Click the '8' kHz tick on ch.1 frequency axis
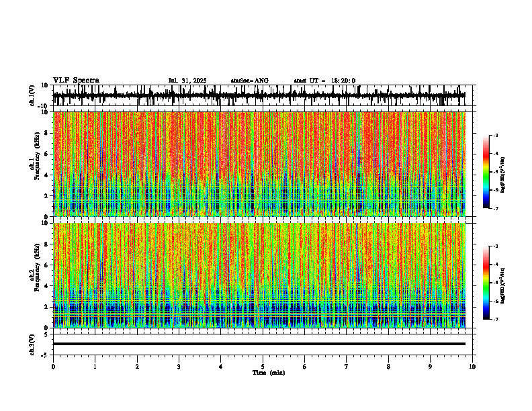532x411 pixels. pos(46,133)
